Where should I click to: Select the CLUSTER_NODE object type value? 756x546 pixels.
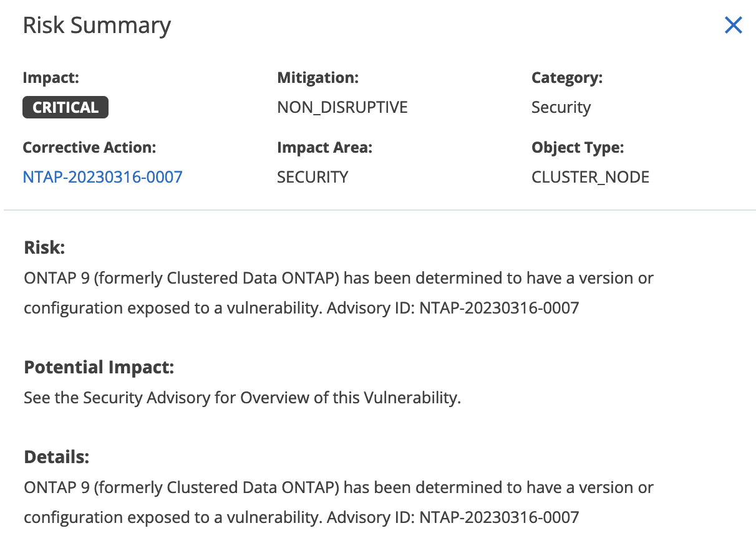pyautogui.click(x=590, y=177)
